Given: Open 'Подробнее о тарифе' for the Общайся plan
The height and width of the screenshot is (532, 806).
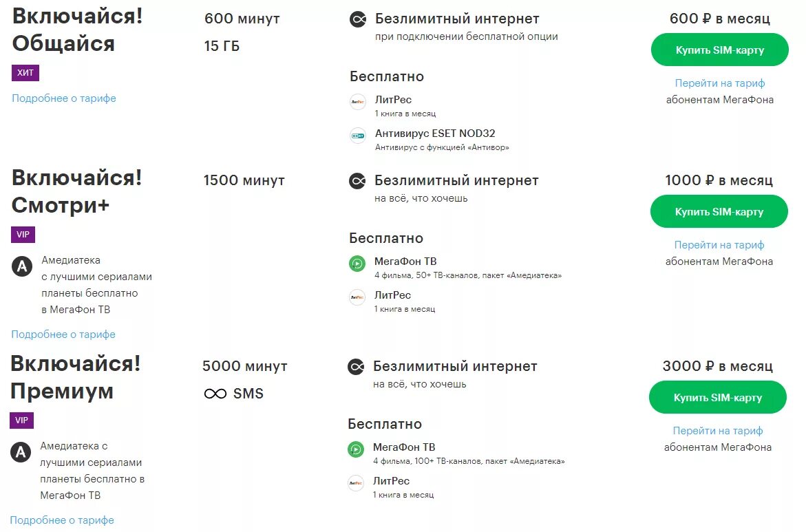Looking at the screenshot, I should coord(64,98).
